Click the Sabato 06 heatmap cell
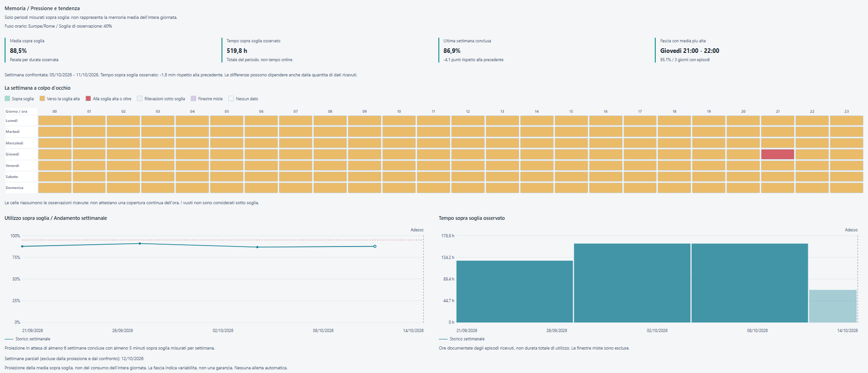Viewport: 868px width, 373px height. [x=261, y=177]
